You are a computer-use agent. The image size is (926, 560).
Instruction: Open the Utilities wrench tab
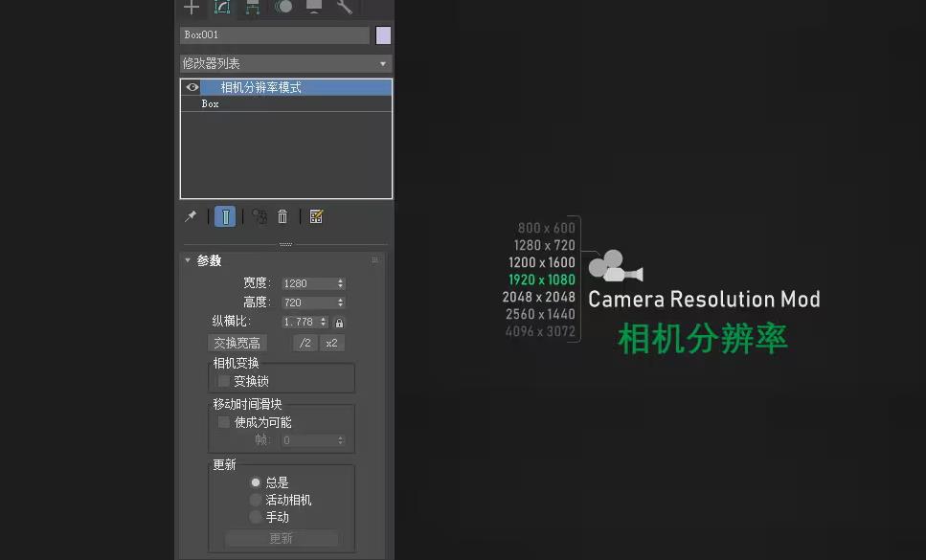(345, 7)
